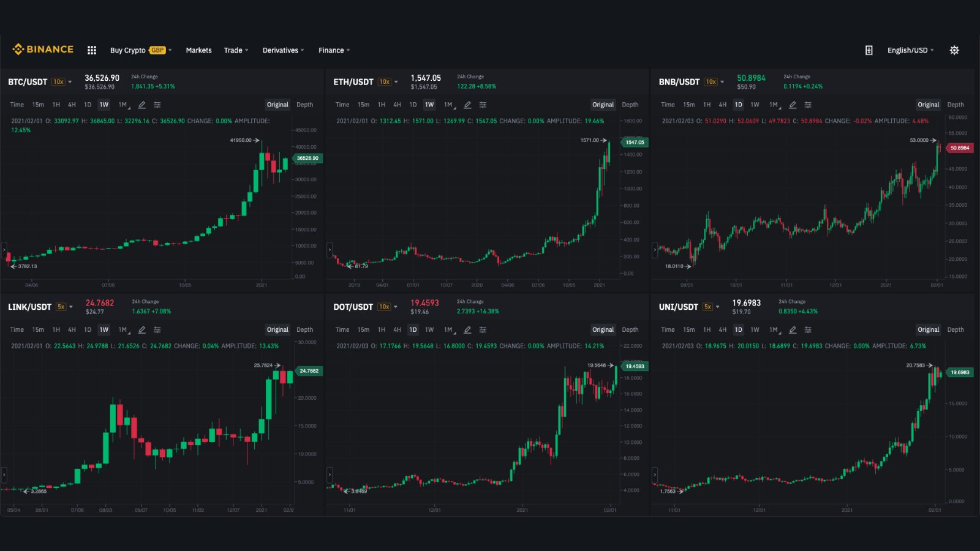
Task: Switch DOT/USDT chart to Depth view
Action: tap(630, 329)
